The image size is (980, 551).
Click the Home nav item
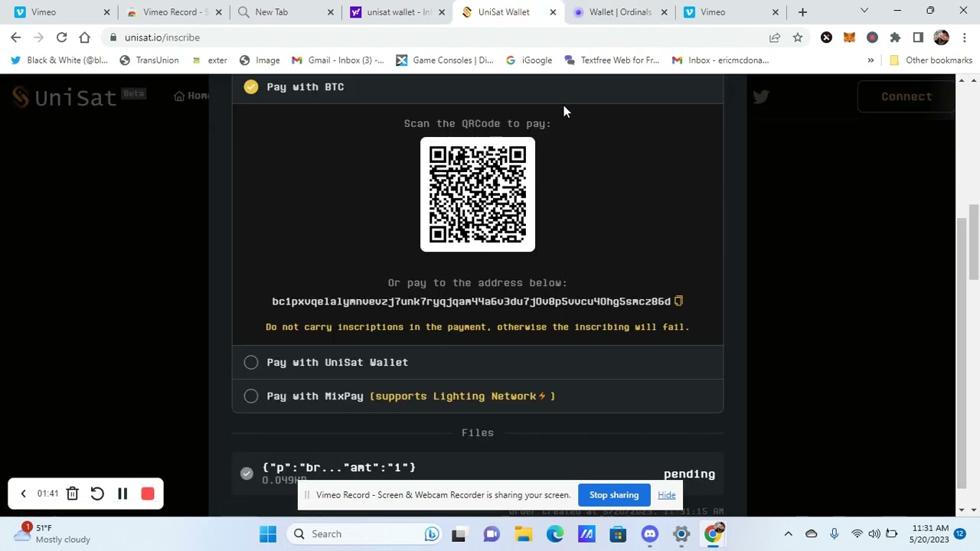[x=191, y=96]
